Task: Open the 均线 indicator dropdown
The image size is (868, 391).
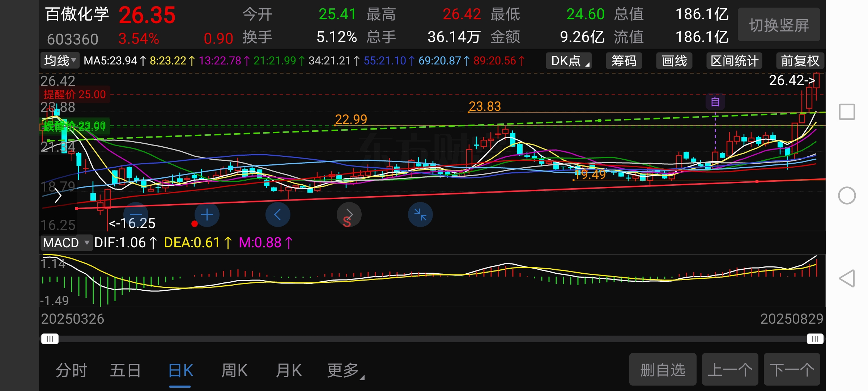Action: [60, 60]
